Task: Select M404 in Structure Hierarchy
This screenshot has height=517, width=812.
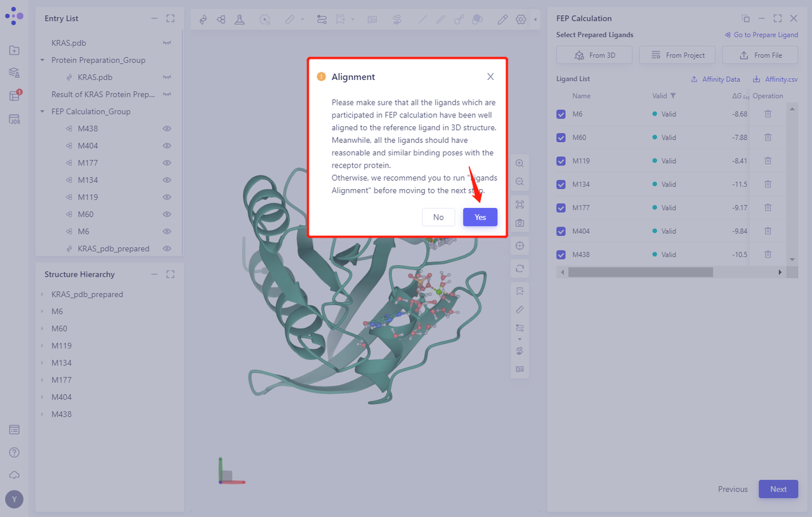Action: (x=62, y=397)
